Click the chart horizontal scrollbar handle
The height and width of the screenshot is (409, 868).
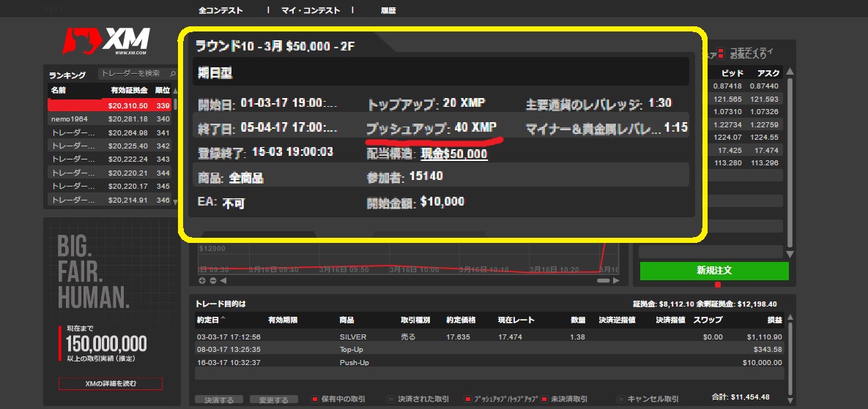pos(603,280)
